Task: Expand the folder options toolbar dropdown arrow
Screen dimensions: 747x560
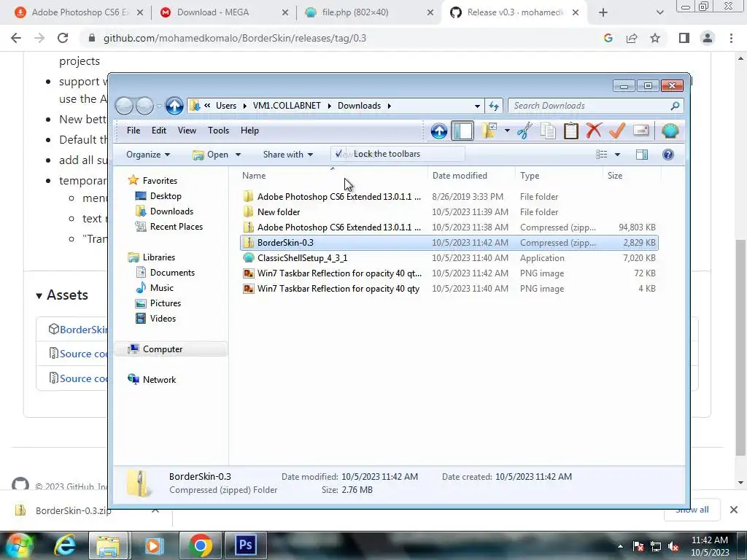Action: pos(508,131)
